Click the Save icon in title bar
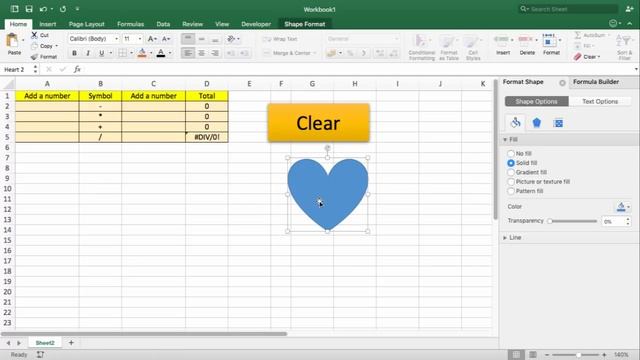 tap(29, 9)
